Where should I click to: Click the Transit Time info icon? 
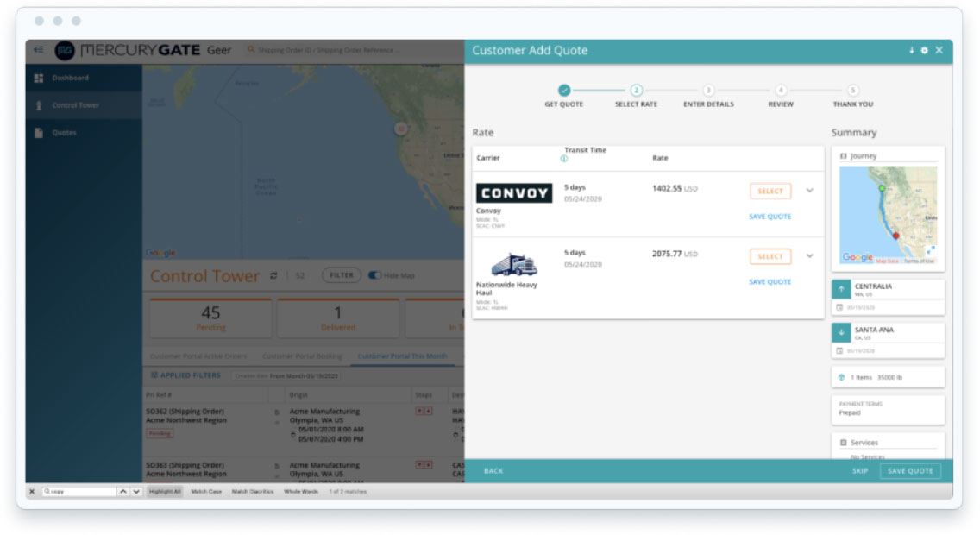[564, 159]
